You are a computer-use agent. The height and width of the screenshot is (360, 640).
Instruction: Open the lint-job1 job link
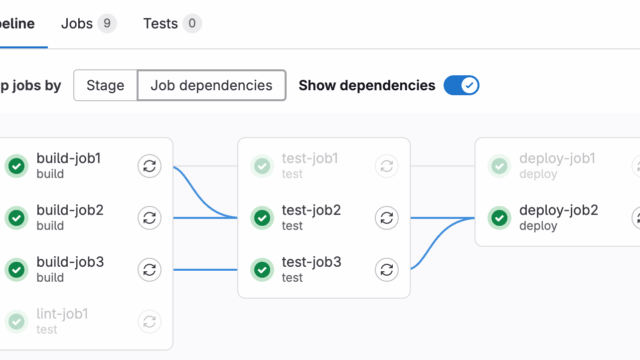point(62,314)
